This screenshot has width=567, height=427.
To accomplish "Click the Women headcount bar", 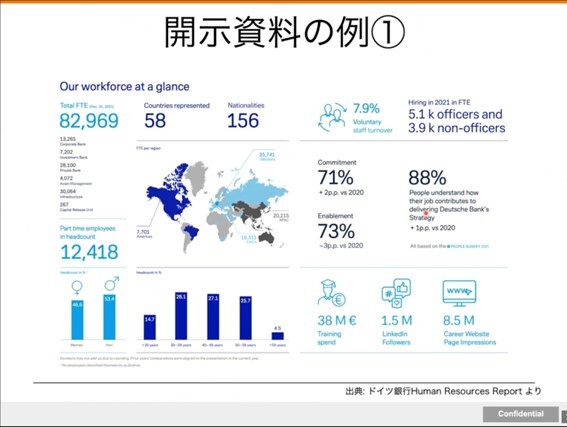I will pos(77,320).
